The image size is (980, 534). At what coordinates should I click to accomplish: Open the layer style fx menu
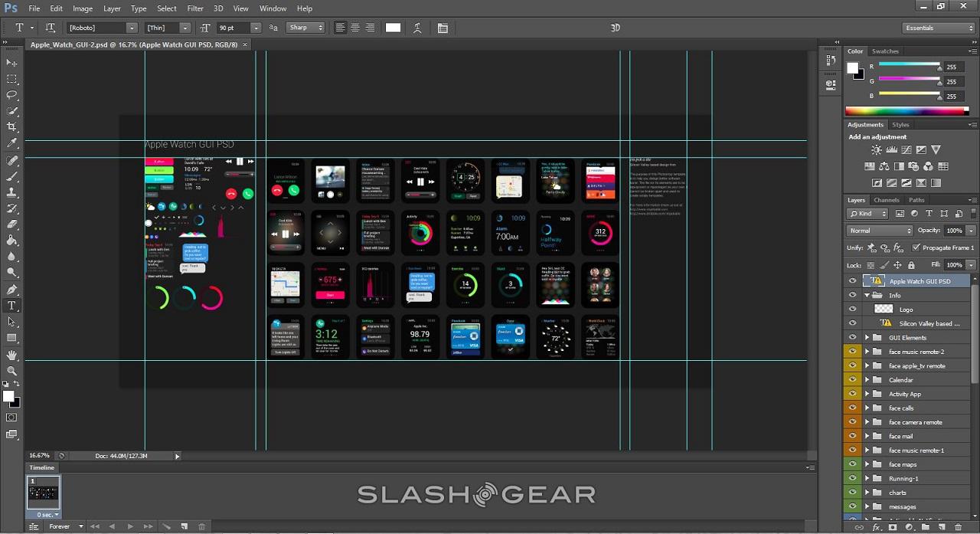[877, 527]
